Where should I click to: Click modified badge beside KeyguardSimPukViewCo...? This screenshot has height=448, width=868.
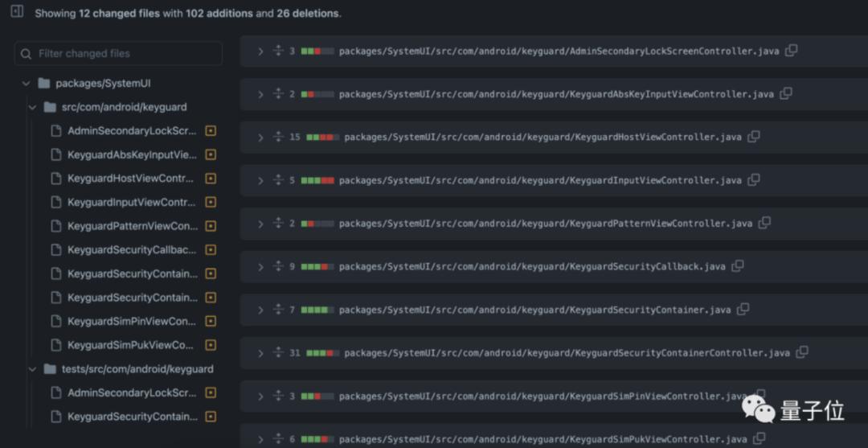point(211,346)
